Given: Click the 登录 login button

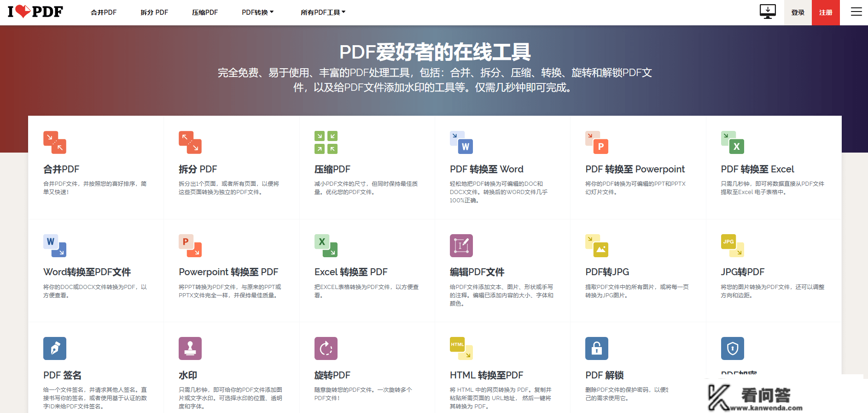Looking at the screenshot, I should click(798, 12).
